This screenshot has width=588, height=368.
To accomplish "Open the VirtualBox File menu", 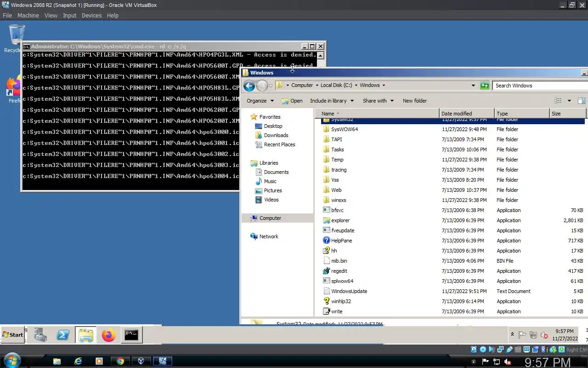I will [x=7, y=15].
